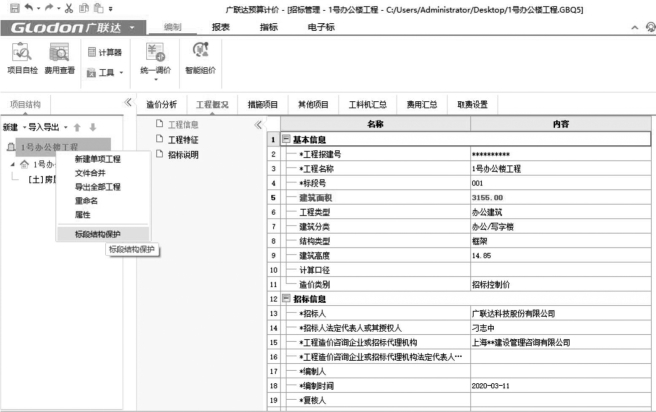Click the 智能组价 tool icon
This screenshot has height=412, width=656.
pyautogui.click(x=200, y=58)
